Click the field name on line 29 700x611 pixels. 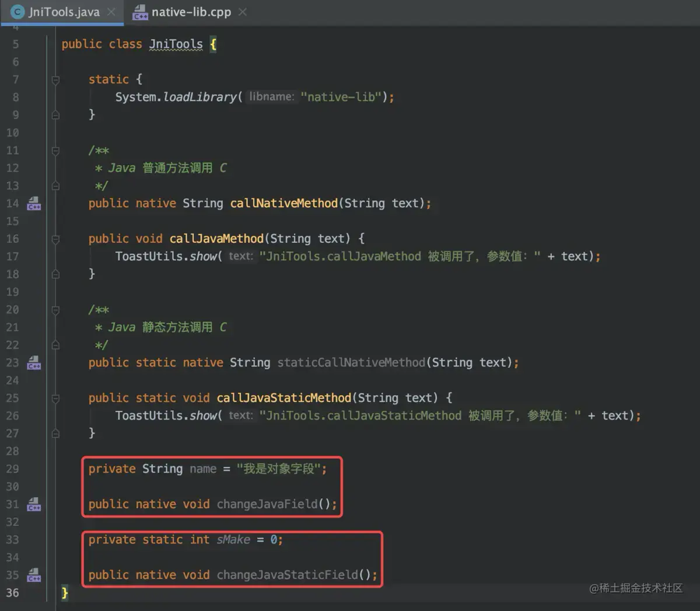point(203,469)
